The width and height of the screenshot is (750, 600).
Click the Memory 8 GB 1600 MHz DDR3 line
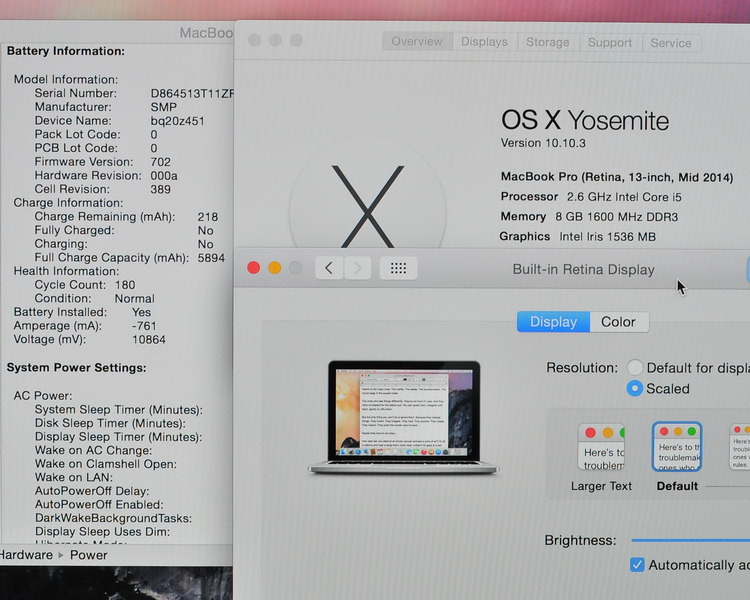pyautogui.click(x=589, y=217)
